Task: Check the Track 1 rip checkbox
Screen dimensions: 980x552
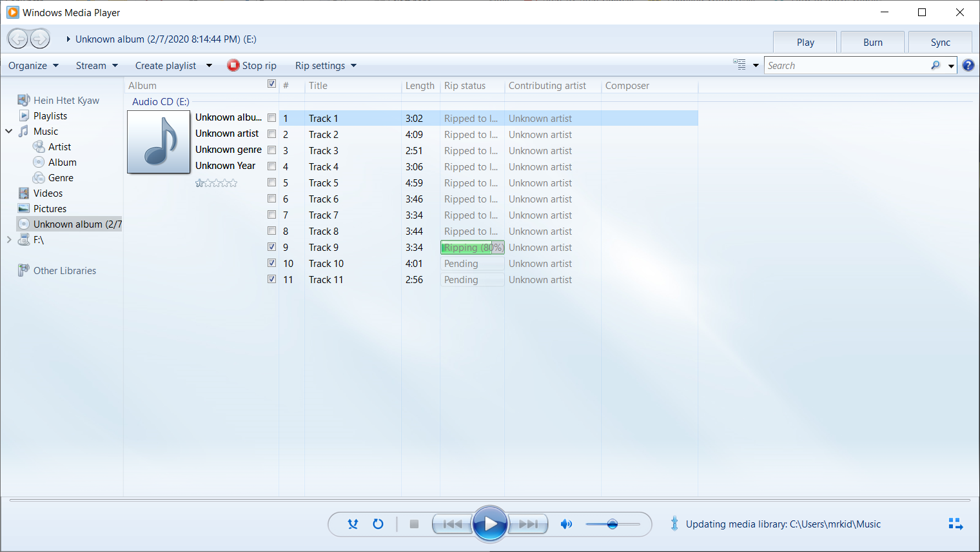Action: click(x=271, y=118)
